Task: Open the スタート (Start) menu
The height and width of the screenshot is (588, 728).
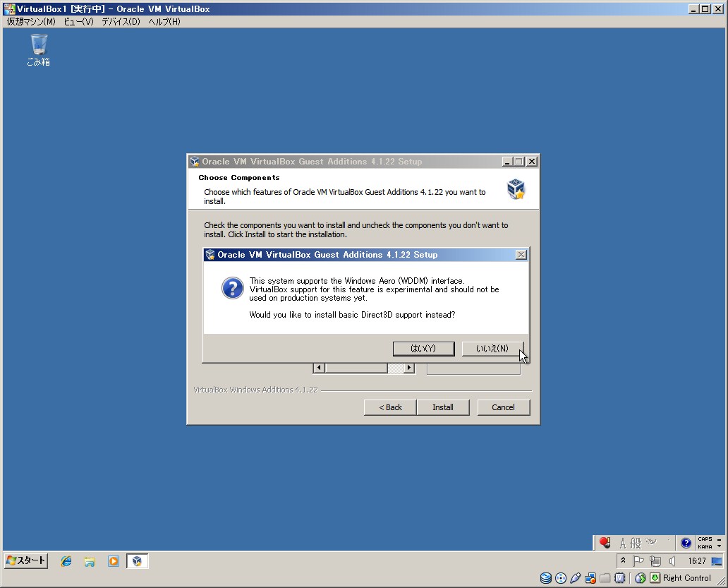Action: tap(26, 560)
